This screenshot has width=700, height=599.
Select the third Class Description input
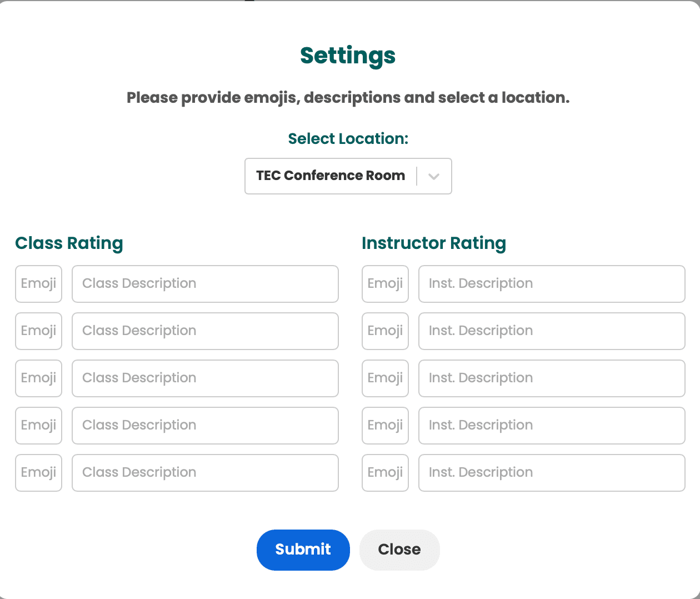click(205, 378)
